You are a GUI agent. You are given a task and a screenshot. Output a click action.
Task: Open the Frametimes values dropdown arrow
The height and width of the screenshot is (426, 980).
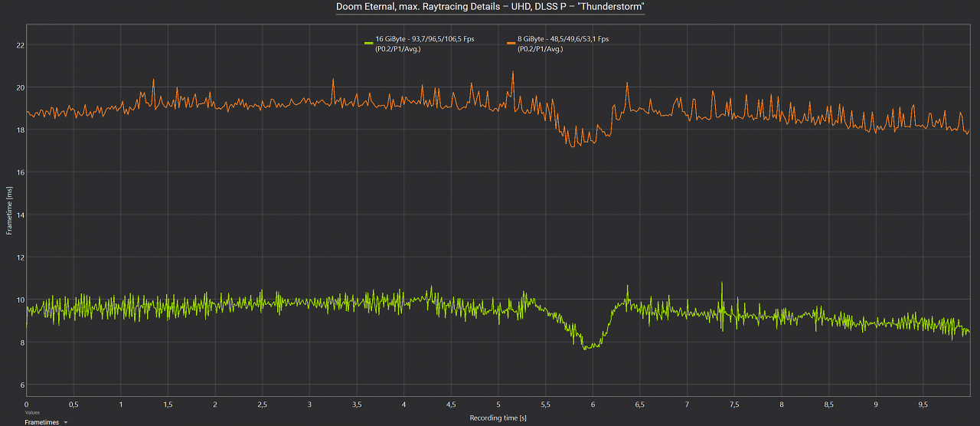click(x=67, y=422)
